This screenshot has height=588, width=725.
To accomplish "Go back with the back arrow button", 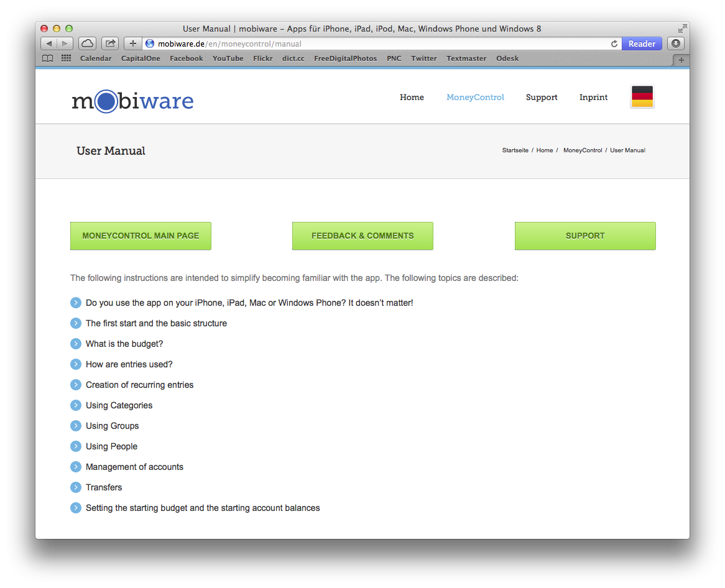I will [x=49, y=44].
